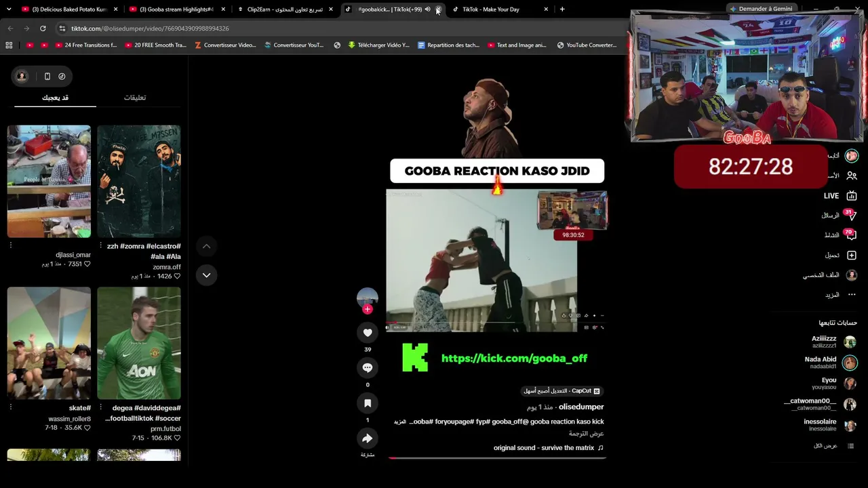Switch to Delicious Baked Potato browser tab
Viewport: 868px width, 488px height.
[70, 9]
